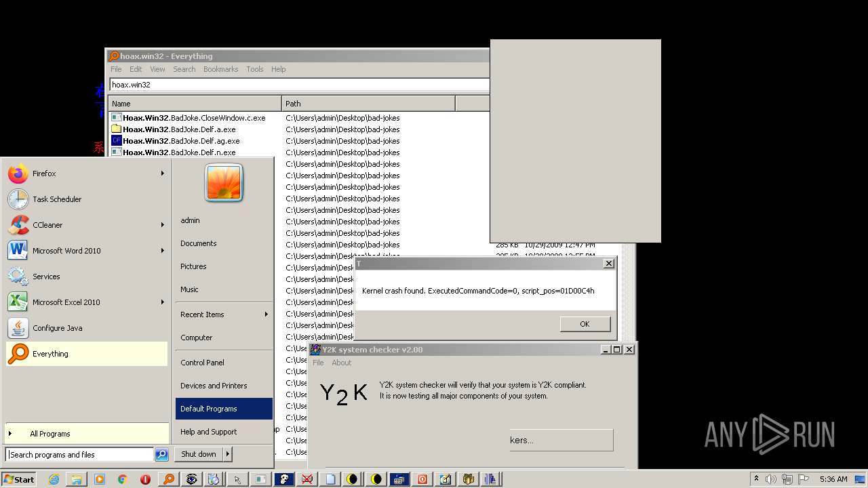Image resolution: width=868 pixels, height=488 pixels.
Task: Click the red-crossed computer taskbar icon
Action: 307,479
